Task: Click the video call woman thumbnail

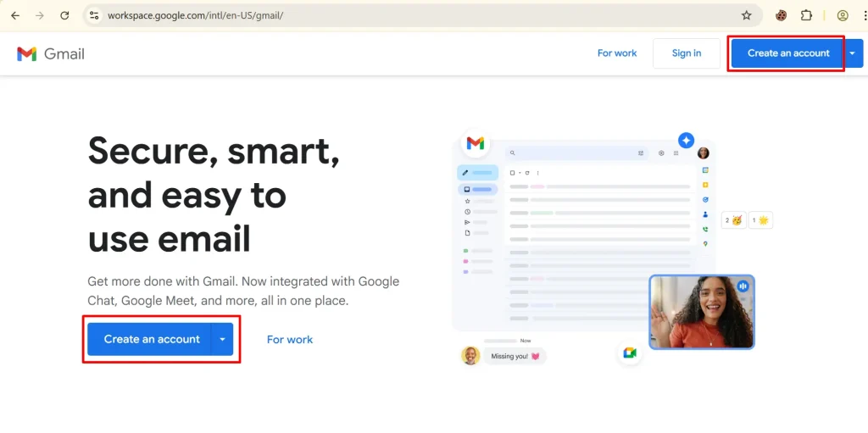Action: [701, 313]
